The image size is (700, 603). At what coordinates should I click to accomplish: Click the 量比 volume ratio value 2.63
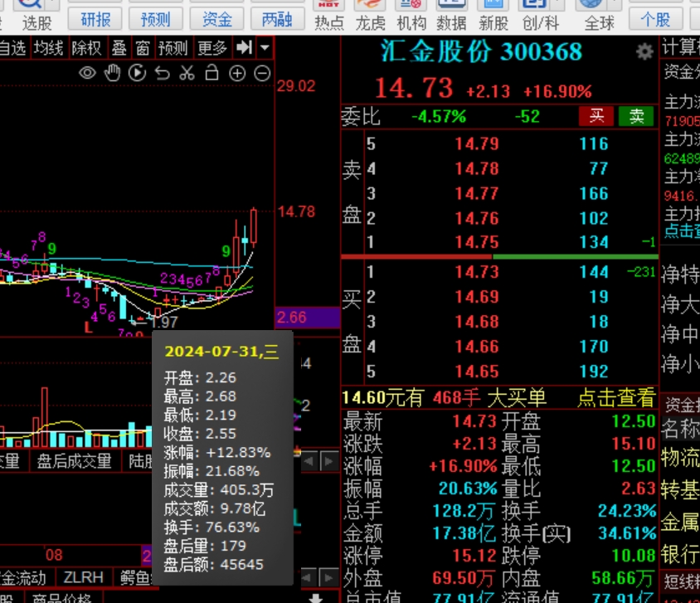tap(638, 489)
